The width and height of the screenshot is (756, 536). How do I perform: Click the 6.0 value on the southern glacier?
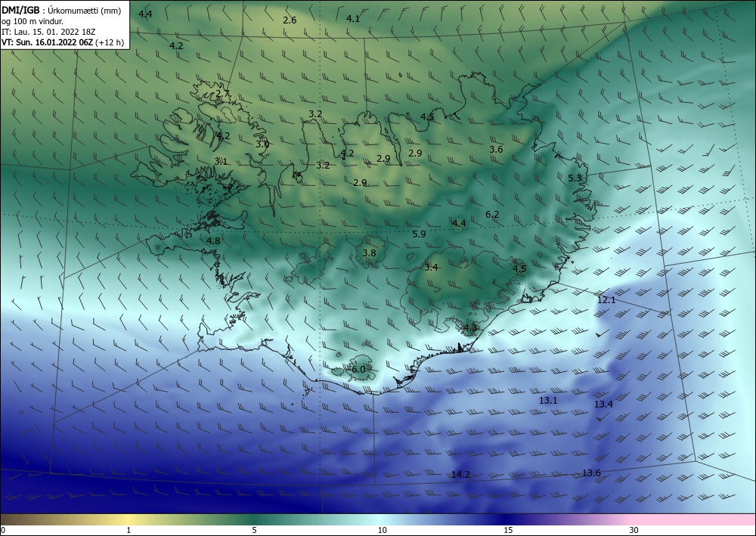click(x=358, y=370)
